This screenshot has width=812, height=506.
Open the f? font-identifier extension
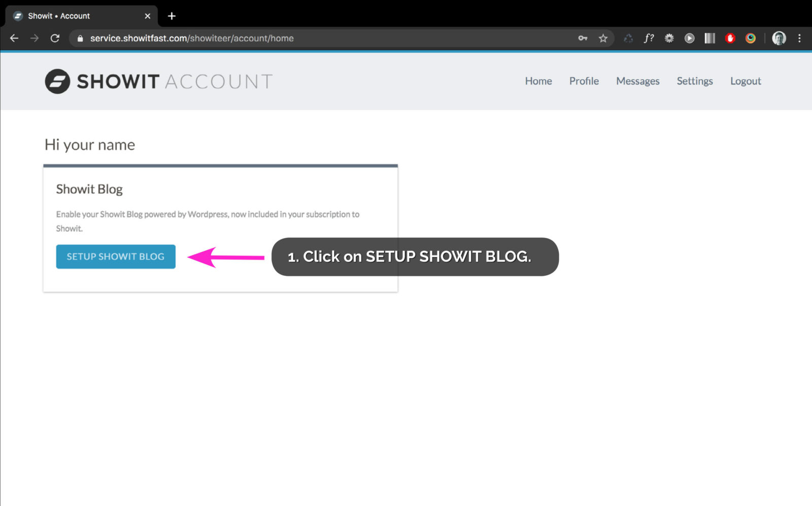649,38
